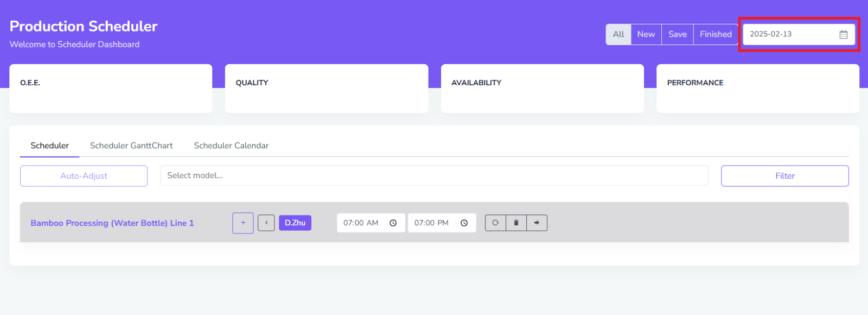Open the Select model dropdown
The height and width of the screenshot is (315, 868).
tap(434, 175)
